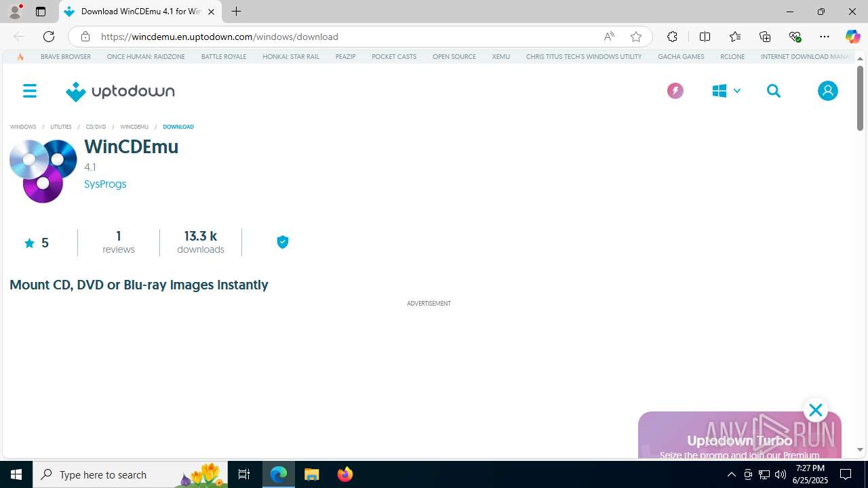The width and height of the screenshot is (868, 488).
Task: Open BATTLE ROYALE bookmark
Action: click(x=224, y=57)
